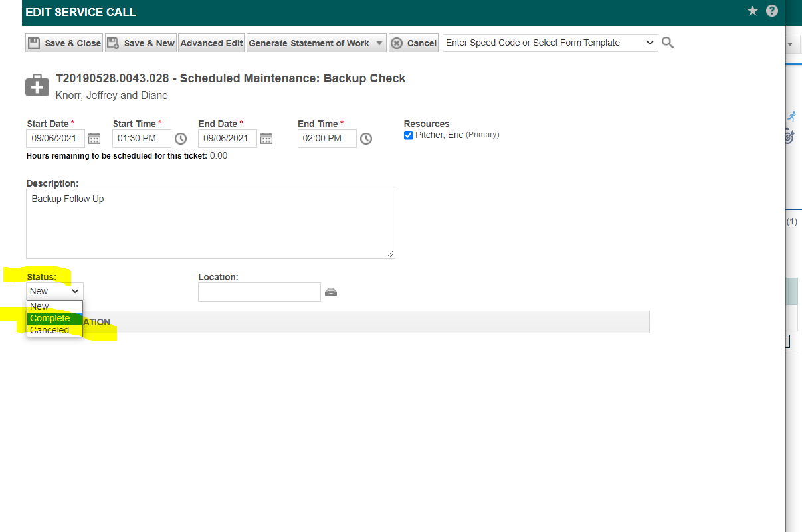
Task: Open the Start Date calendar picker
Action: (x=94, y=138)
